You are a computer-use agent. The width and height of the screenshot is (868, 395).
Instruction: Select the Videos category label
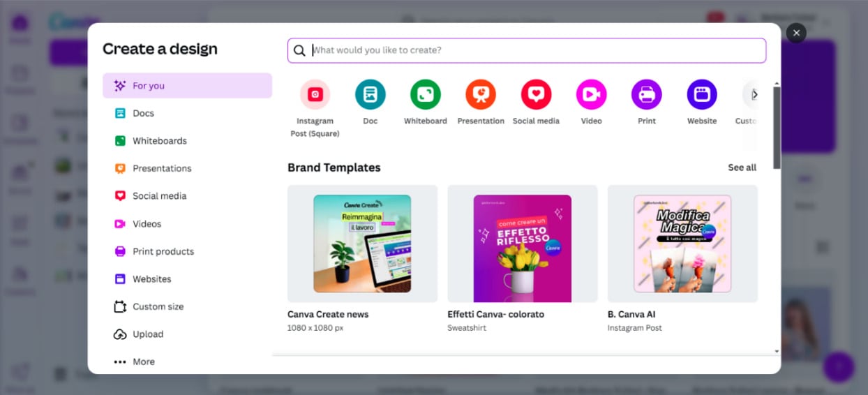pyautogui.click(x=147, y=224)
